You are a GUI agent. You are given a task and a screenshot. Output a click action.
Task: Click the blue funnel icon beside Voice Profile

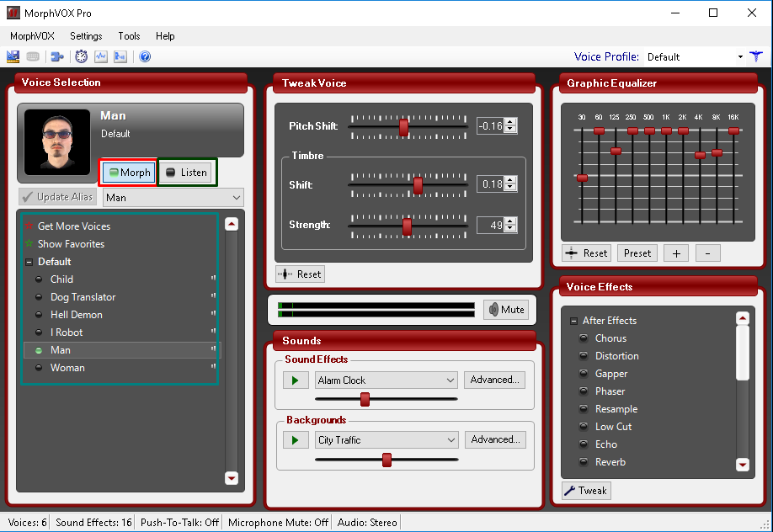coord(756,56)
